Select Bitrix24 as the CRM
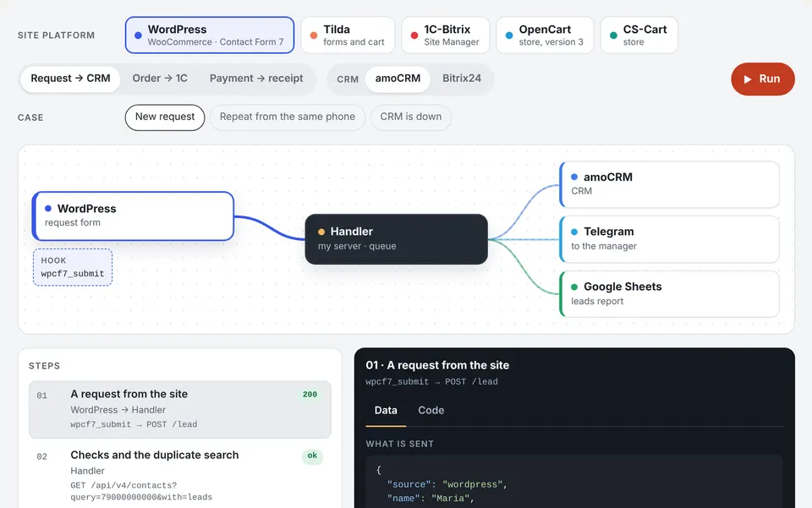 coord(462,79)
